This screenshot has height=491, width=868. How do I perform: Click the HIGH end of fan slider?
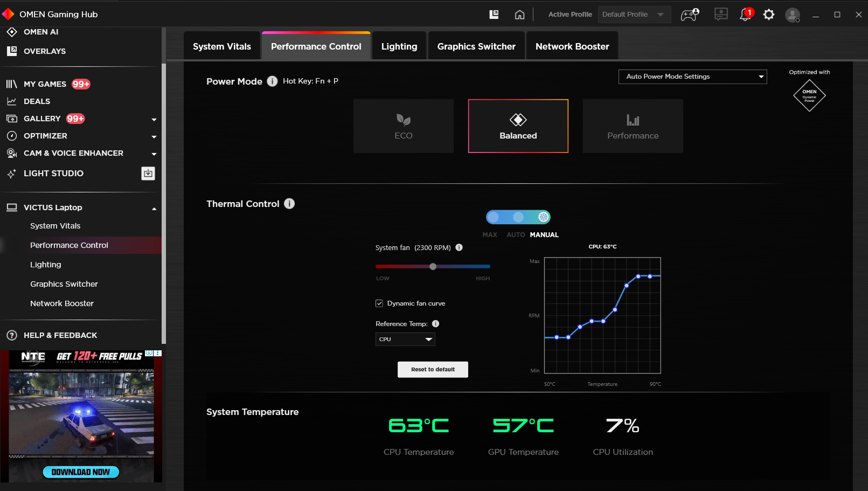[x=483, y=279]
